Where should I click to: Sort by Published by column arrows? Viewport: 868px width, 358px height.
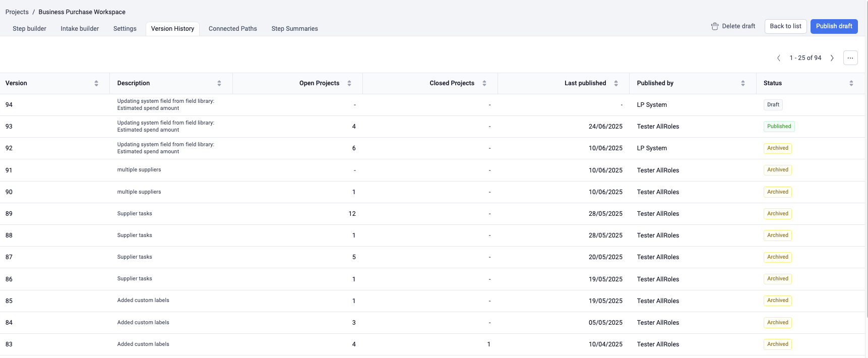(x=743, y=83)
